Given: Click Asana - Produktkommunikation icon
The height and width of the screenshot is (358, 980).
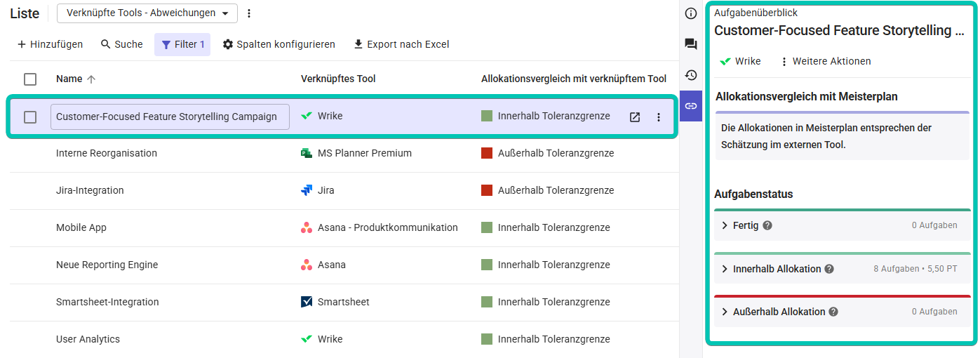Looking at the screenshot, I should click(307, 227).
